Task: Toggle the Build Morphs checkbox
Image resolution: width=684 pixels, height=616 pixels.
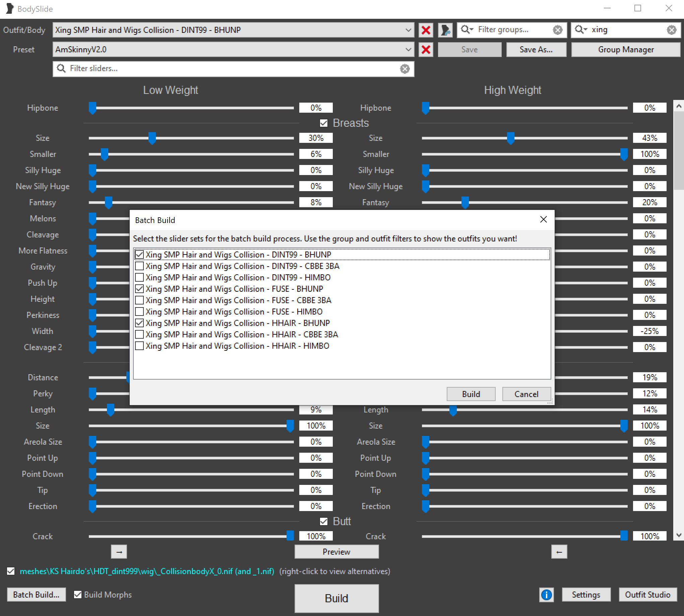Action: point(78,595)
